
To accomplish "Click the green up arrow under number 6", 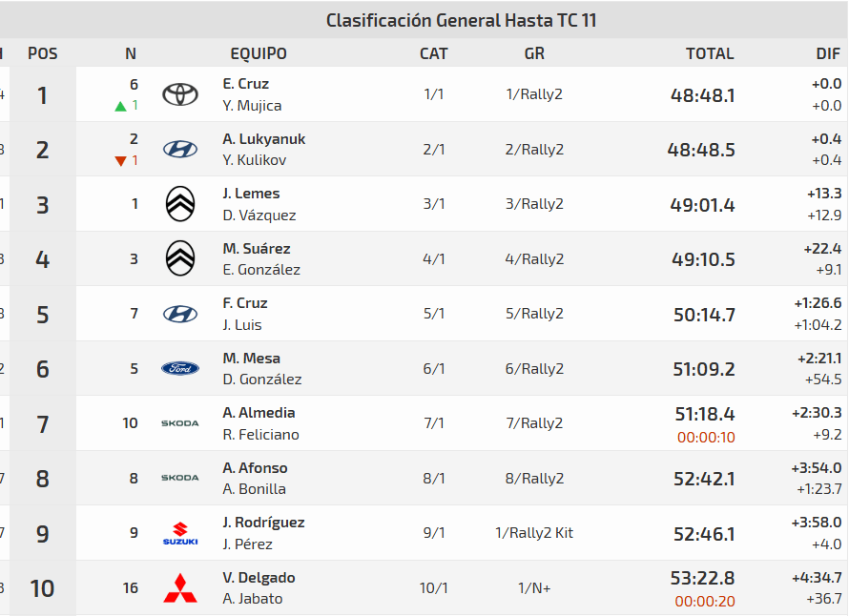I will point(120,106).
